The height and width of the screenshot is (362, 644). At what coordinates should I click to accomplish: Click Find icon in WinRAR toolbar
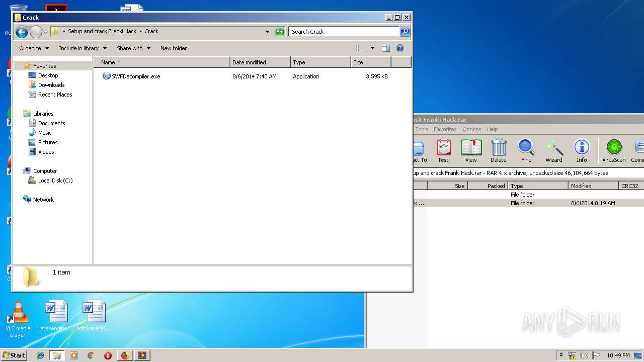[526, 151]
